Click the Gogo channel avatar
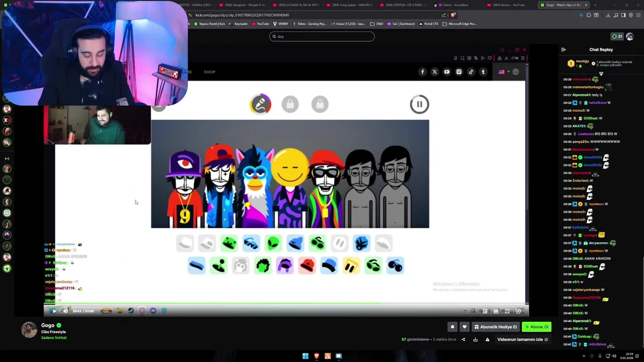 (29, 330)
